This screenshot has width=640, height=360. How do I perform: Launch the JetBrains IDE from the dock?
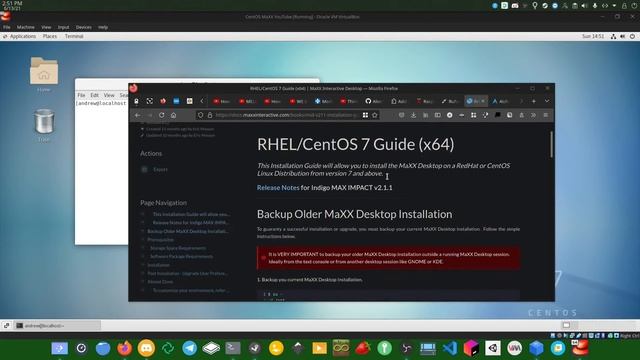[471, 348]
